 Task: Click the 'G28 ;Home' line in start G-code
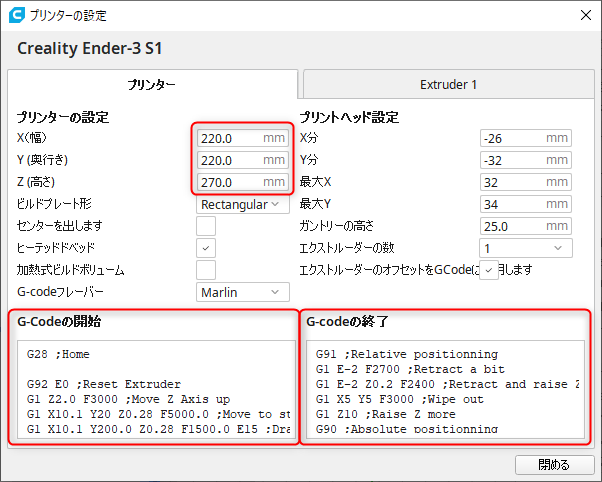coord(58,354)
